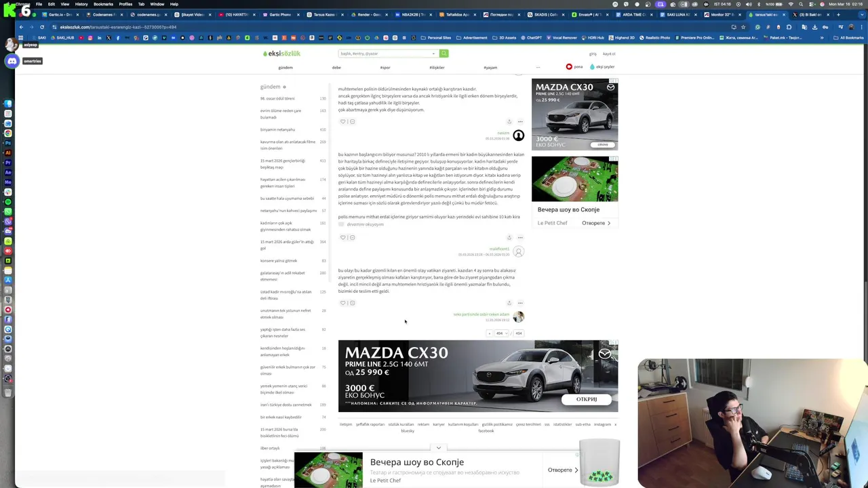Collapse the bottom ad with chevron

click(x=439, y=447)
